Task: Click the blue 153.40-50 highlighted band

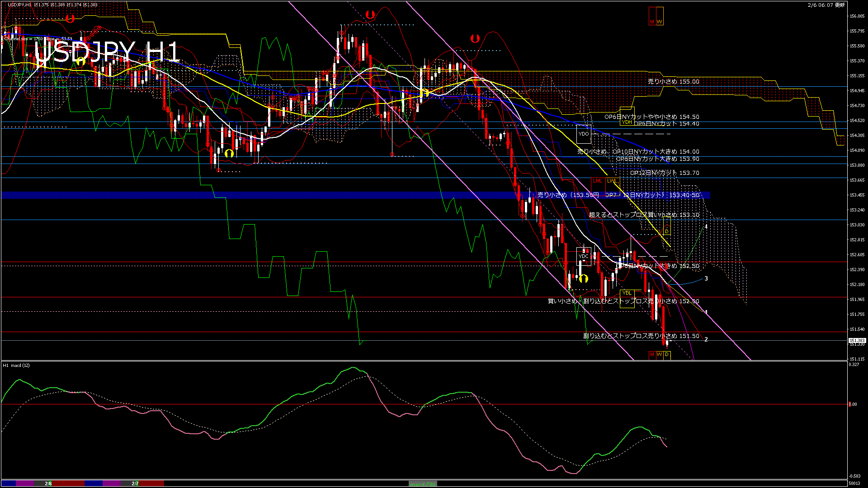Action: pyautogui.click(x=271, y=195)
